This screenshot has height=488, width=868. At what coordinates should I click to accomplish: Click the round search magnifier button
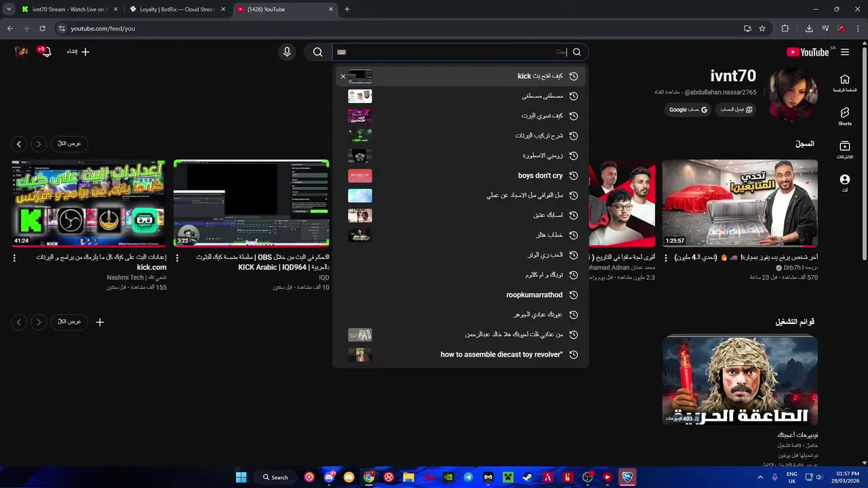[x=317, y=52]
